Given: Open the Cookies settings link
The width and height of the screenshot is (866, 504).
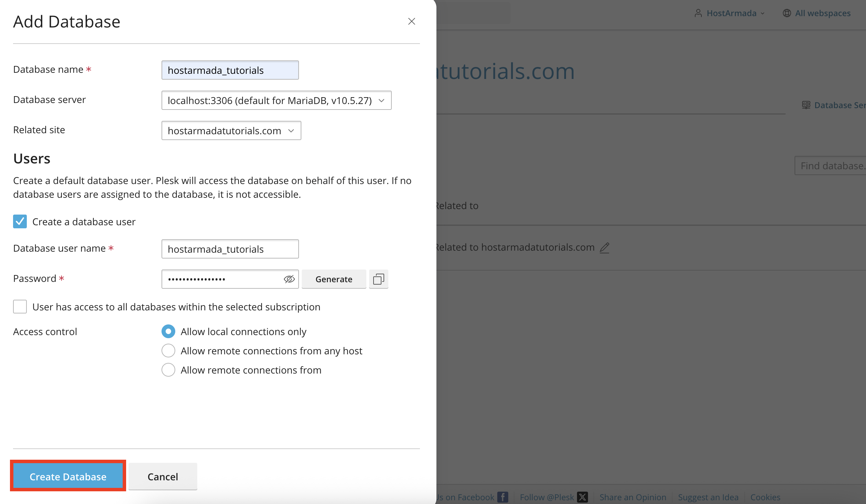Looking at the screenshot, I should point(765,497).
